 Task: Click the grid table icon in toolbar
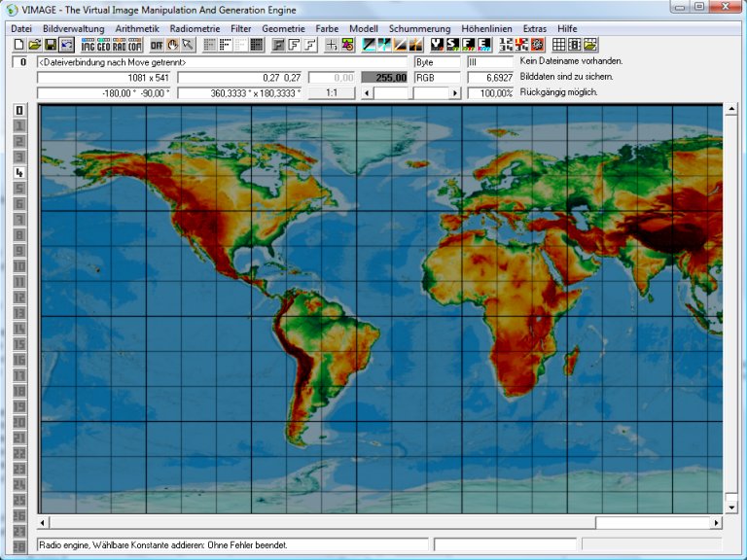click(559, 45)
